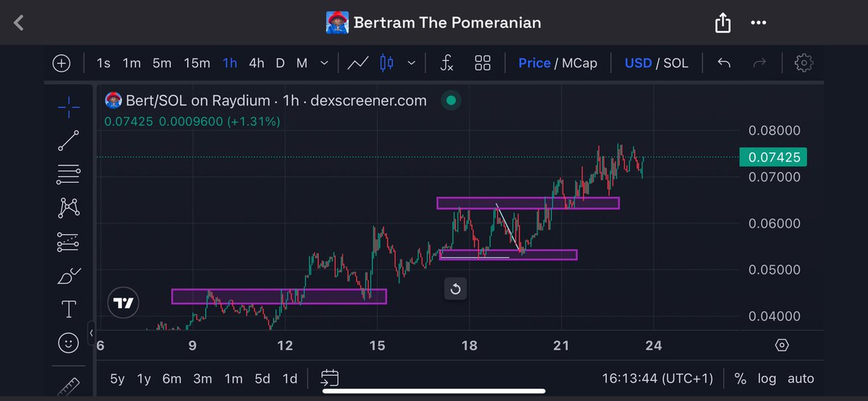Tap the share icon in header
This screenshot has width=868, height=401.
[723, 22]
